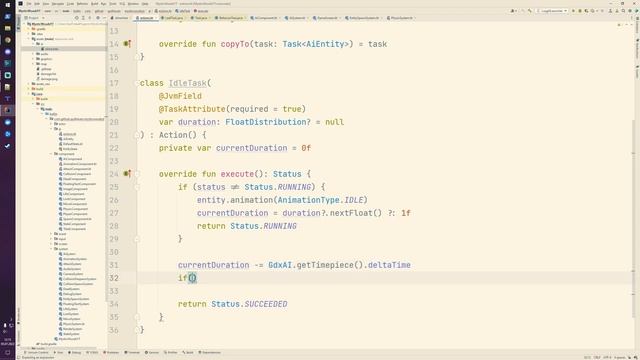The image size is (640, 360).
Task: Open the Dependencies tool window
Action: pos(210,352)
